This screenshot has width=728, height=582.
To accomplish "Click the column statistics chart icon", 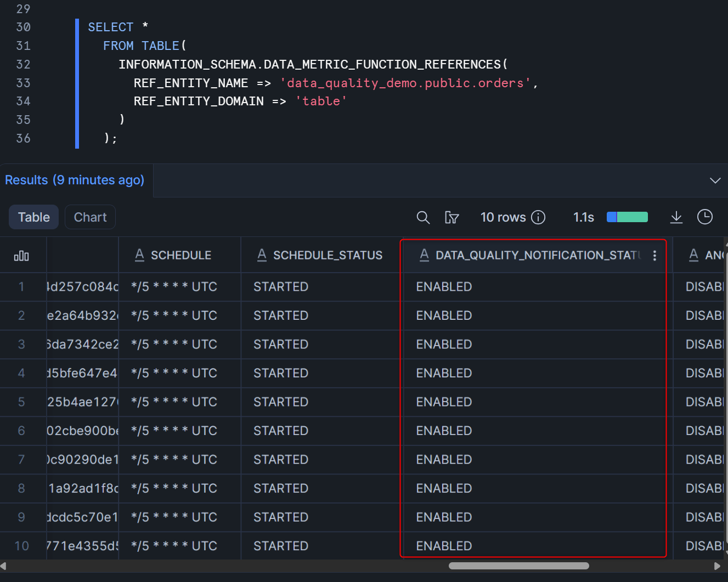I will pos(21,256).
